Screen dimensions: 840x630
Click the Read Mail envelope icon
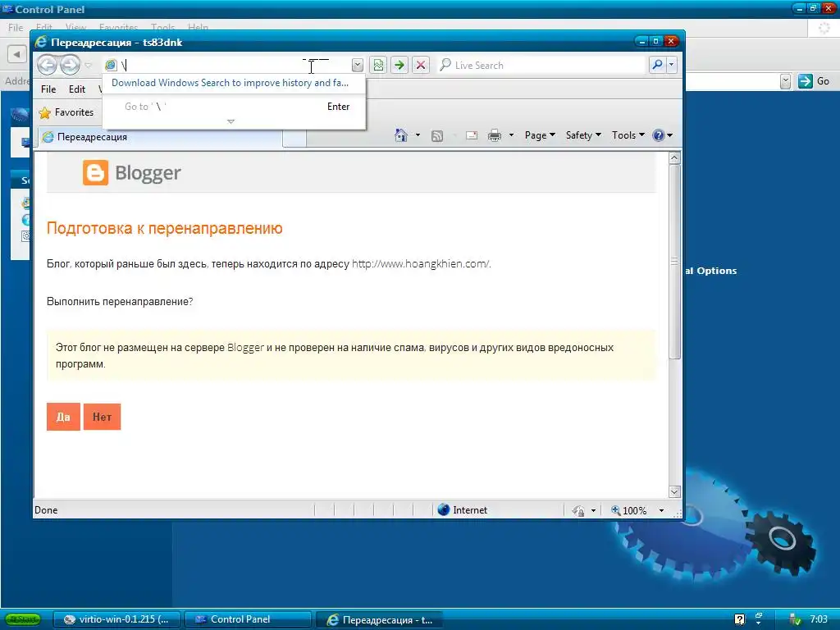coord(472,136)
